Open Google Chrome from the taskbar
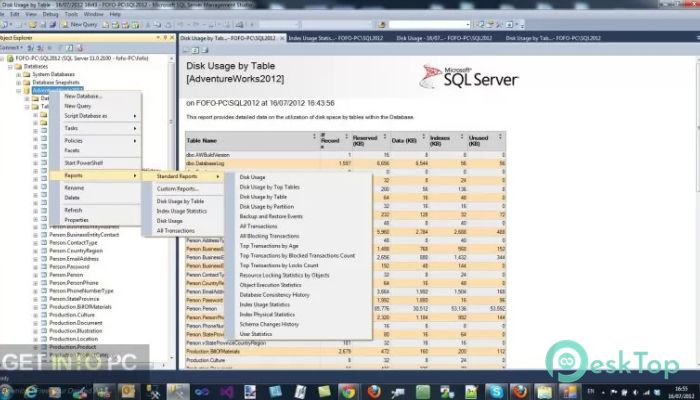Screen dimensions: 700x400 347,392
